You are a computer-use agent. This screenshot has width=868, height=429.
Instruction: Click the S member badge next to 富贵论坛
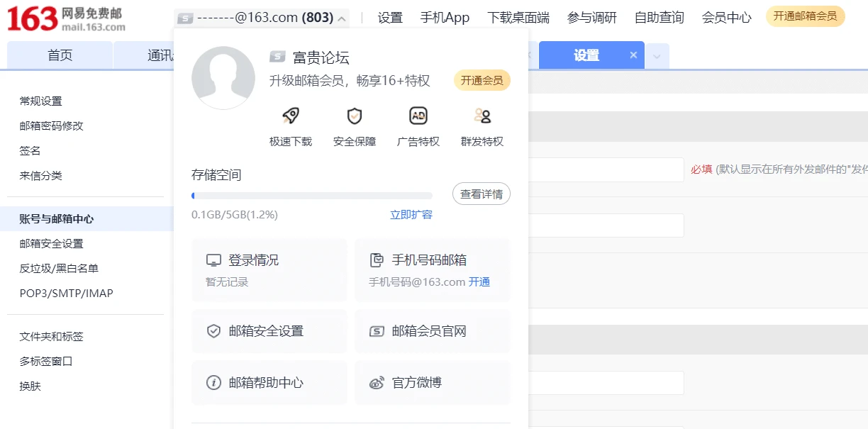277,57
